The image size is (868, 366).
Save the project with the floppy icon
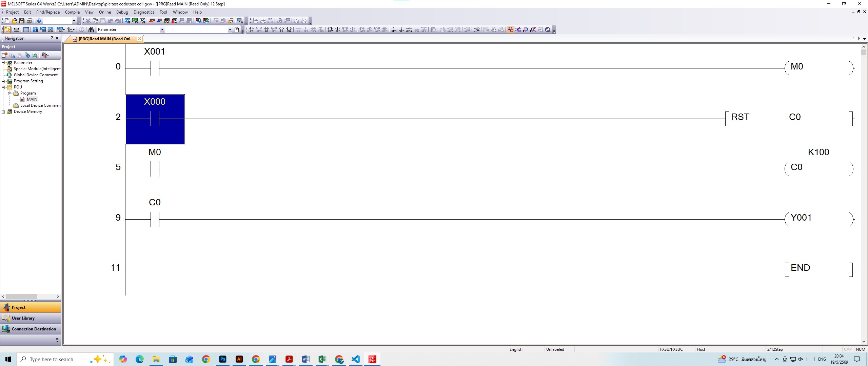point(22,21)
